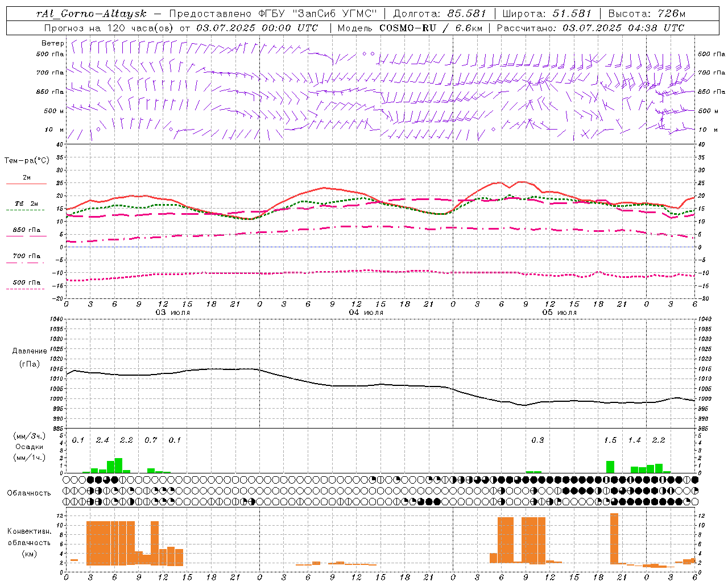This screenshot has height=582, width=728.
Task: Click the elevation text Высота: 726м
Action: point(647,14)
